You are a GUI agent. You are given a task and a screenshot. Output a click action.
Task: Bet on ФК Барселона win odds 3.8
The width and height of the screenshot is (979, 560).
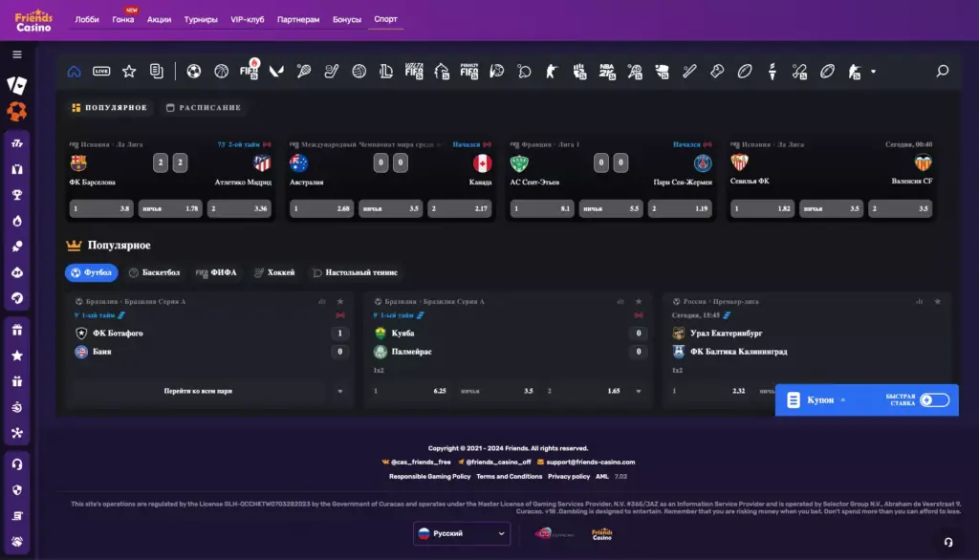[x=100, y=207]
